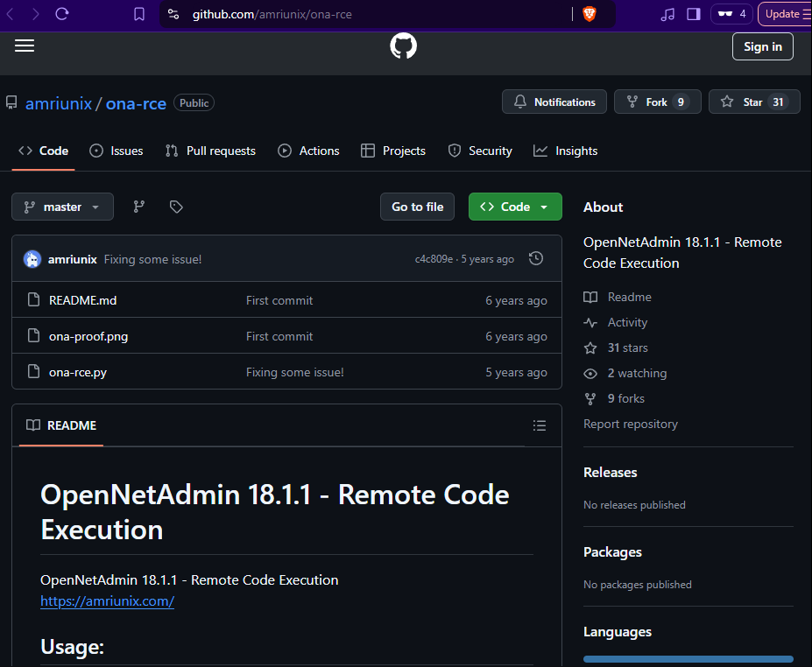Expand the master branch dropdown
The width and height of the screenshot is (812, 667).
pos(62,207)
